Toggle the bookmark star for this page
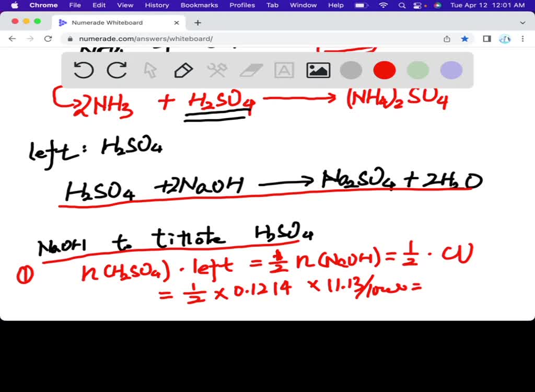 (465, 38)
